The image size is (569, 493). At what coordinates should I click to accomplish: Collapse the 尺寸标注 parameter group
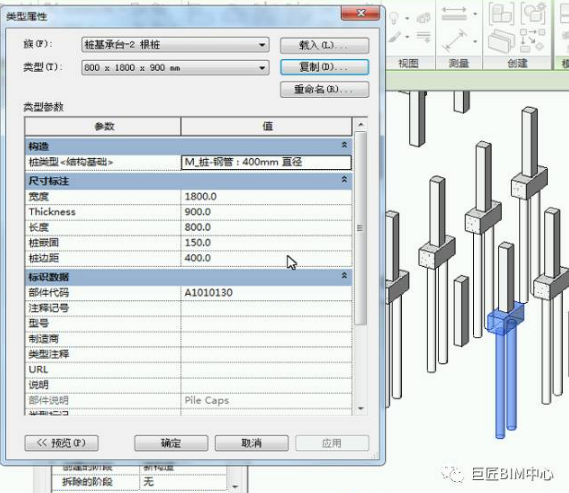click(344, 180)
